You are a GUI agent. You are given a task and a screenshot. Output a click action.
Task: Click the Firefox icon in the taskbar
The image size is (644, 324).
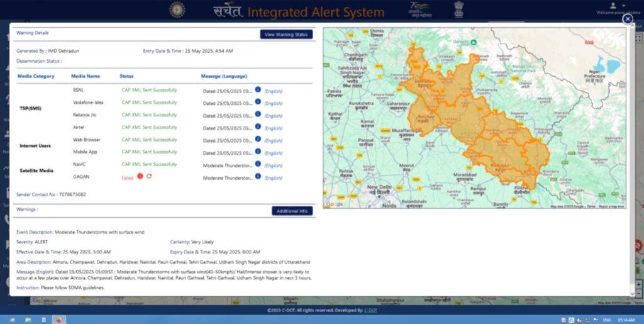click(58, 320)
